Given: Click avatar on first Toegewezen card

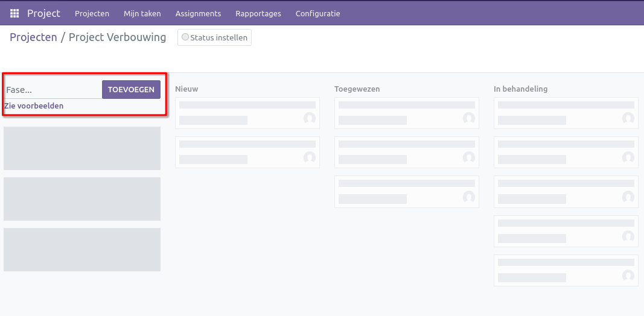Looking at the screenshot, I should (x=469, y=118).
